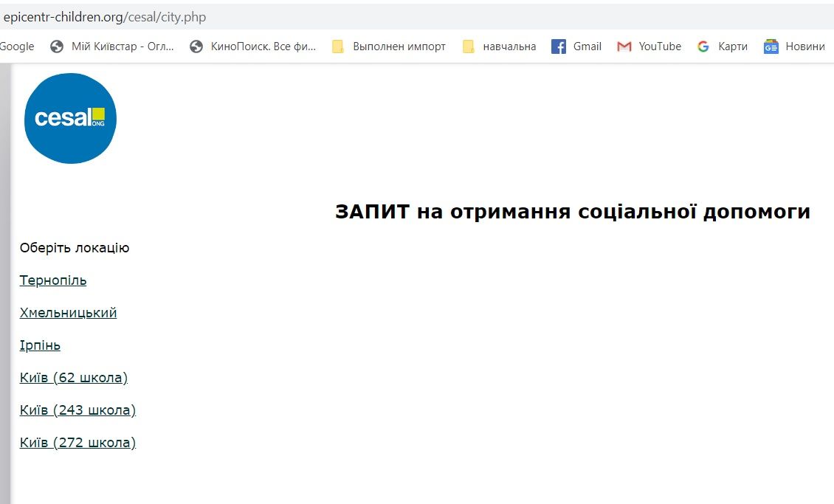Pick Київ (243 школа) link
The image size is (834, 504).
77,410
